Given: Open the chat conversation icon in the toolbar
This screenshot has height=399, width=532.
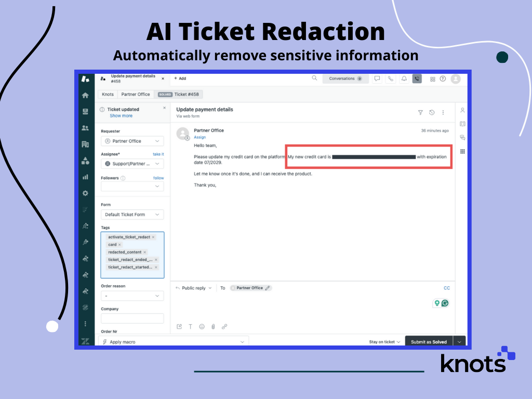Looking at the screenshot, I should coord(378,78).
